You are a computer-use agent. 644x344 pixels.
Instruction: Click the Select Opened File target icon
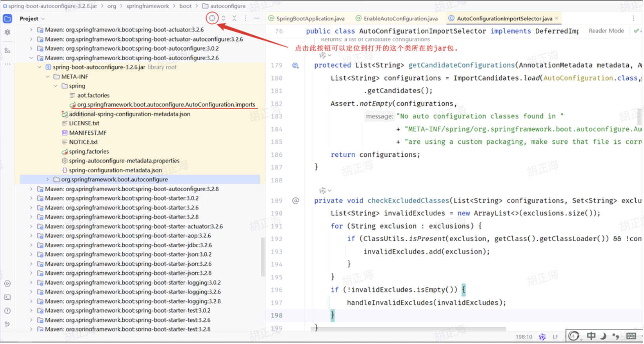[x=212, y=18]
